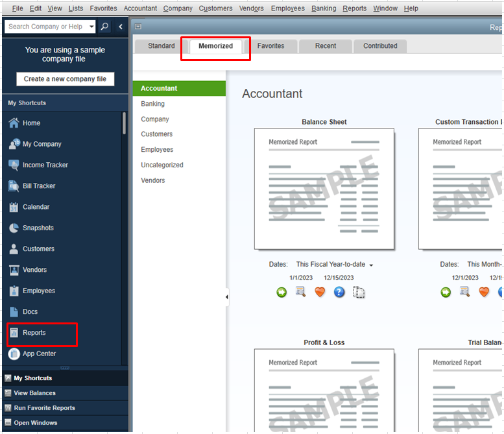
Task: Favorite Custom Transaction report heart
Action: (484, 292)
